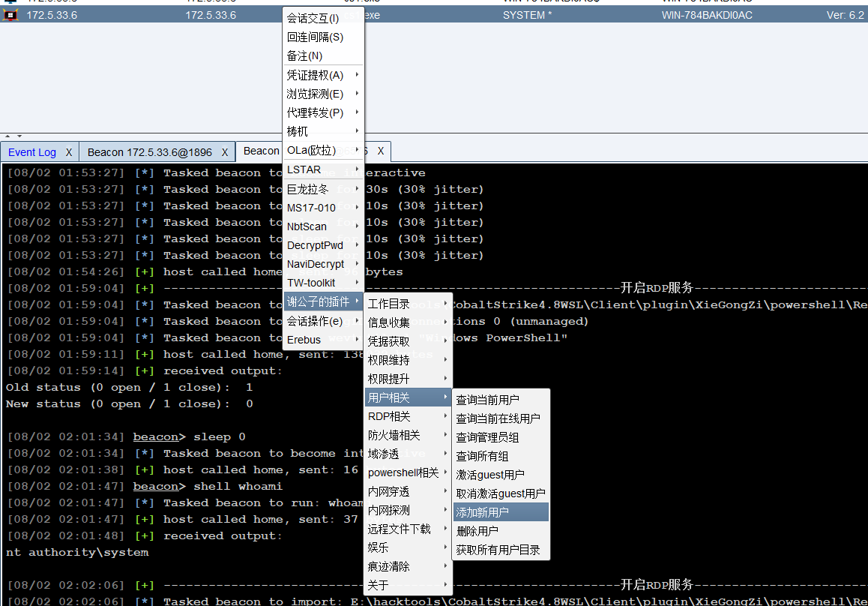
Task: Click 添加新用户 option
Action: (x=501, y=512)
